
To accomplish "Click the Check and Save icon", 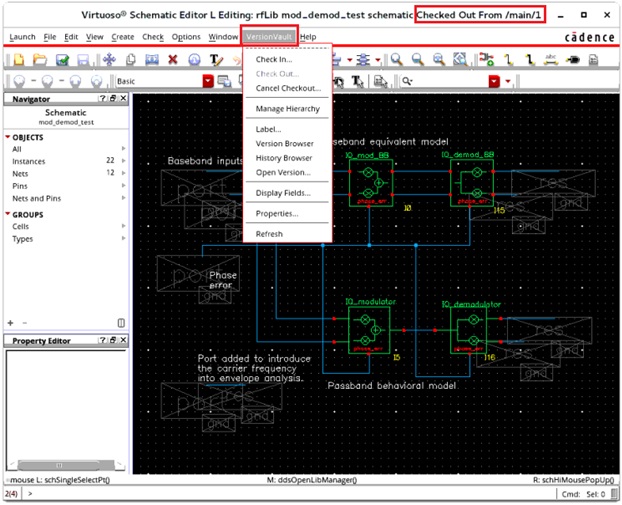I will click(62, 60).
